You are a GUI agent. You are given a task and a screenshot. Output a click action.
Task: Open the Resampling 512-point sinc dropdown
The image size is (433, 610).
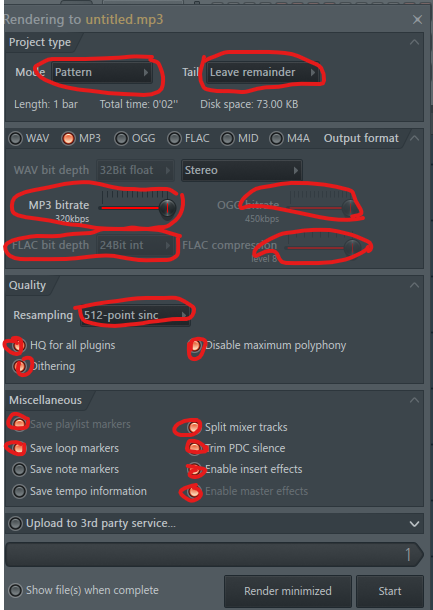[x=135, y=315]
